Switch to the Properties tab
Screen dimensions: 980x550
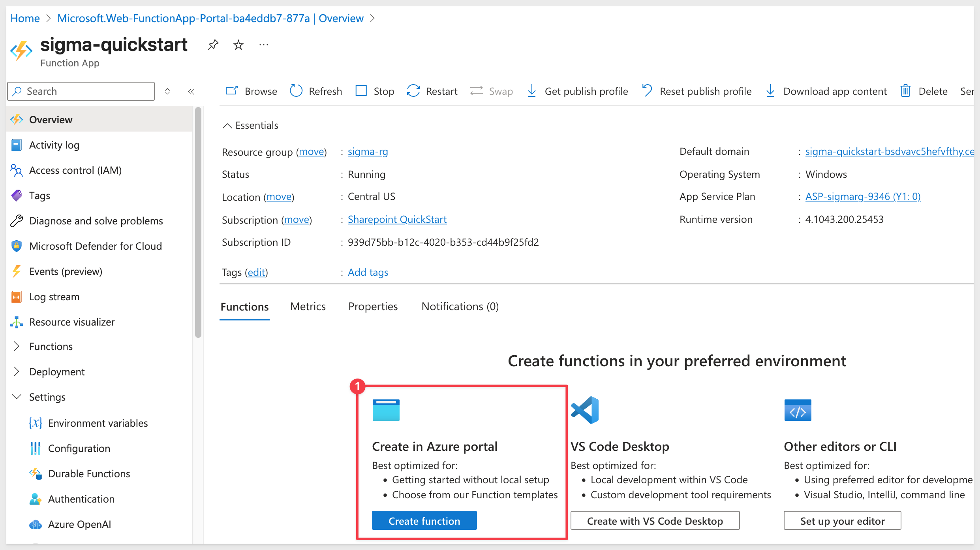pos(373,307)
